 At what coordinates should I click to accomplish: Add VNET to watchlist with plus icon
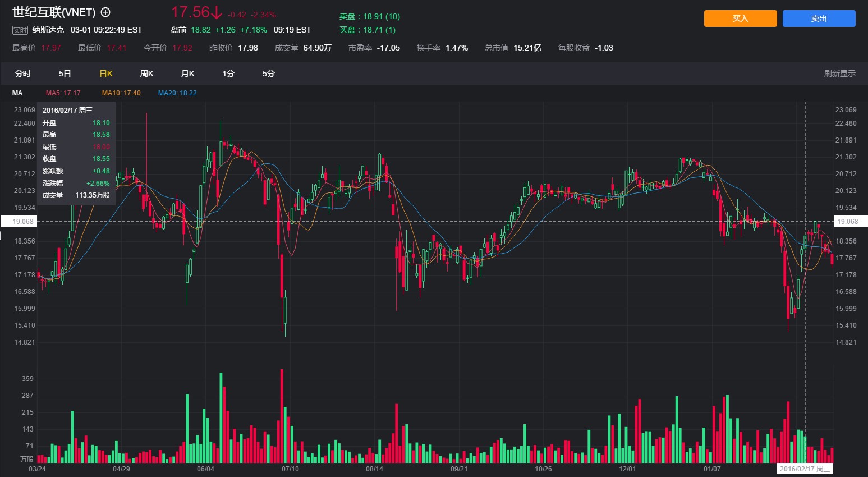click(105, 12)
